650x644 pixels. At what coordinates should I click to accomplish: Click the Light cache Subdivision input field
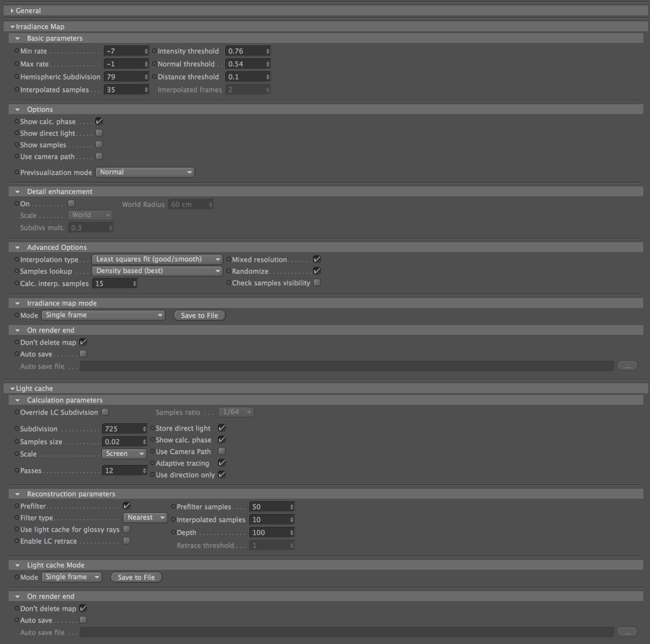(122, 429)
